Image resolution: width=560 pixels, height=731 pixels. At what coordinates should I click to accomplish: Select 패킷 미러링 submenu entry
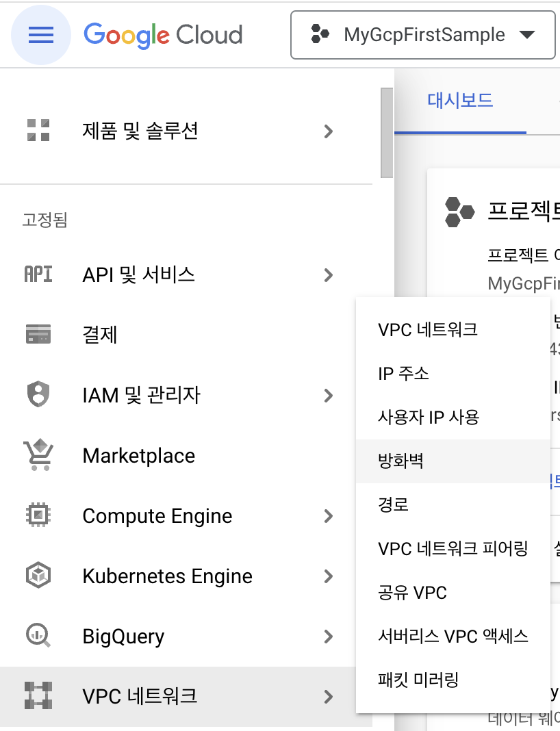coord(453,680)
